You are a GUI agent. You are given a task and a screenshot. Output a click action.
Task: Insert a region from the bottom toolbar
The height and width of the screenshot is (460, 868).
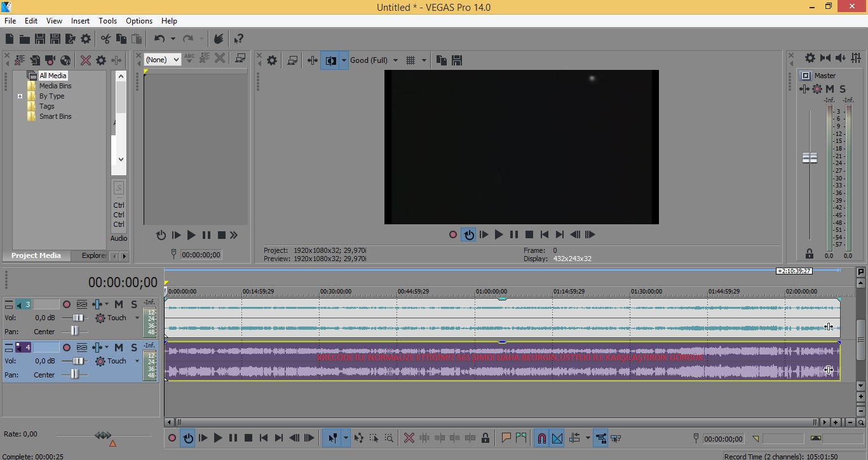[522, 438]
